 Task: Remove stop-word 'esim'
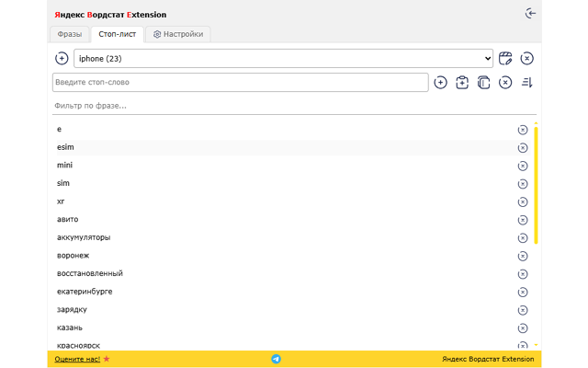(x=523, y=148)
